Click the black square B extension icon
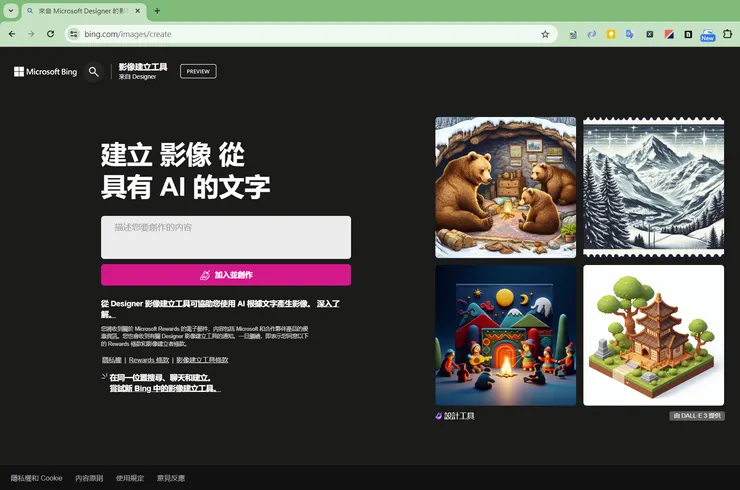Image resolution: width=740 pixels, height=490 pixels. coord(688,34)
